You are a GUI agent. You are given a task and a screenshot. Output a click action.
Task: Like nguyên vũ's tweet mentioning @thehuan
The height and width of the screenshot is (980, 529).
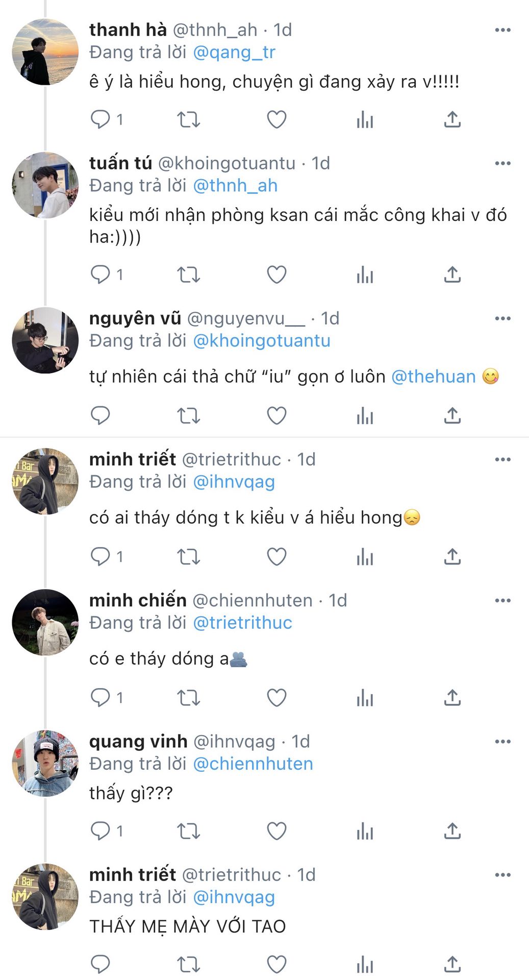[276, 415]
